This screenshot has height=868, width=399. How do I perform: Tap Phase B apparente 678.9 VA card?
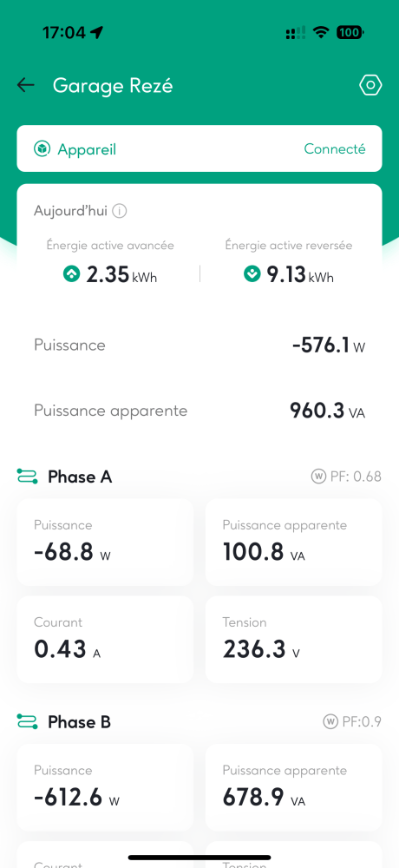click(x=294, y=787)
